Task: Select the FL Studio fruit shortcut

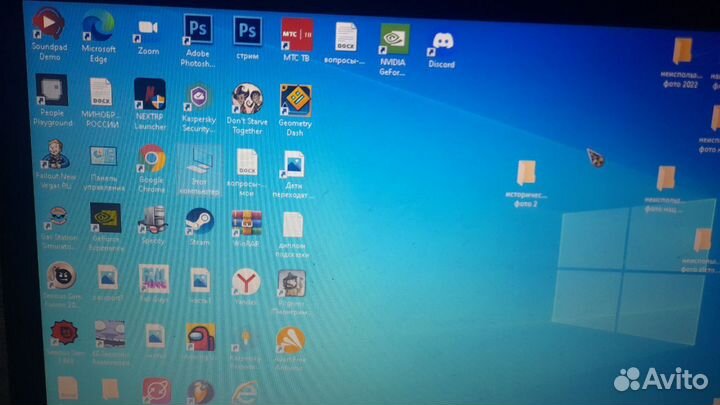Action: (x=201, y=392)
